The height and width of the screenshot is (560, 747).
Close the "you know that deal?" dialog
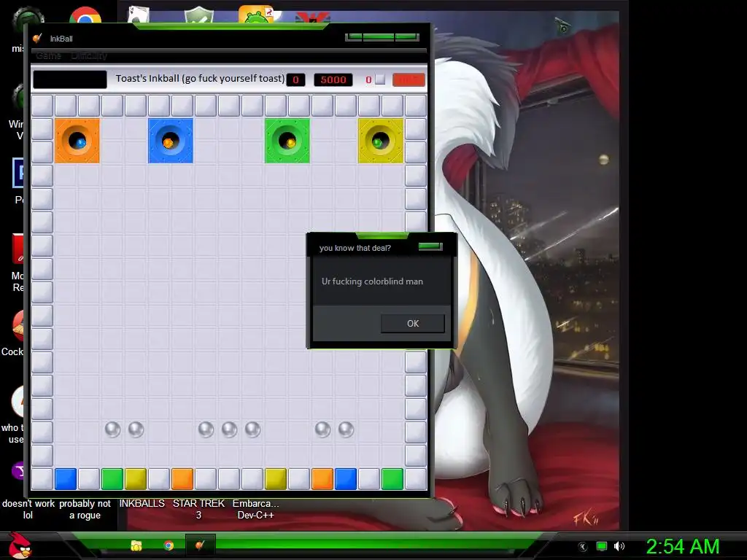[430, 246]
